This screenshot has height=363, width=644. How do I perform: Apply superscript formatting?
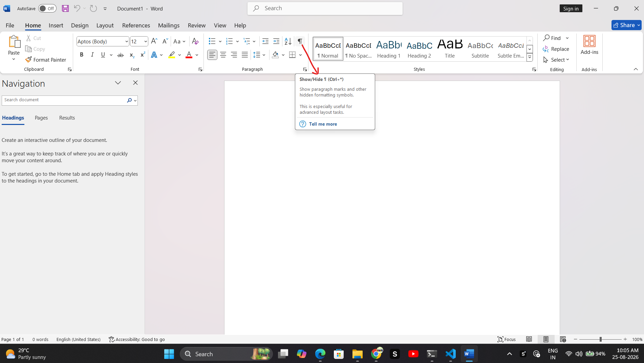143,55
